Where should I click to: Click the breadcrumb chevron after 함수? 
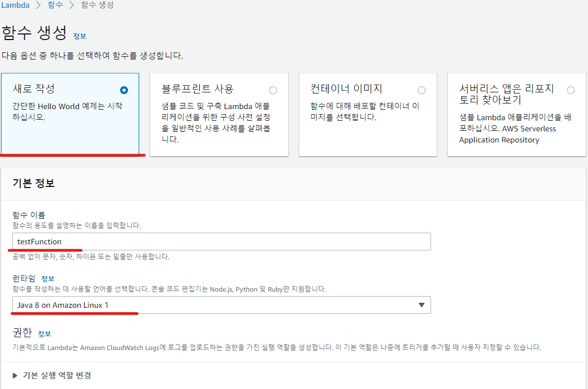(x=72, y=5)
